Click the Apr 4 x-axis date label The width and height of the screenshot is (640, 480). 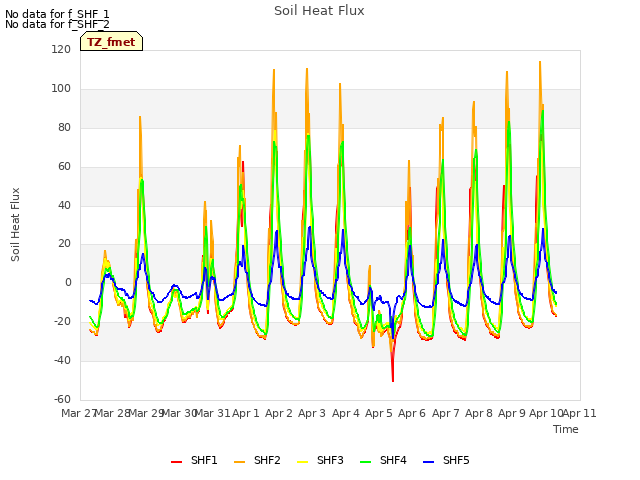coord(346,413)
